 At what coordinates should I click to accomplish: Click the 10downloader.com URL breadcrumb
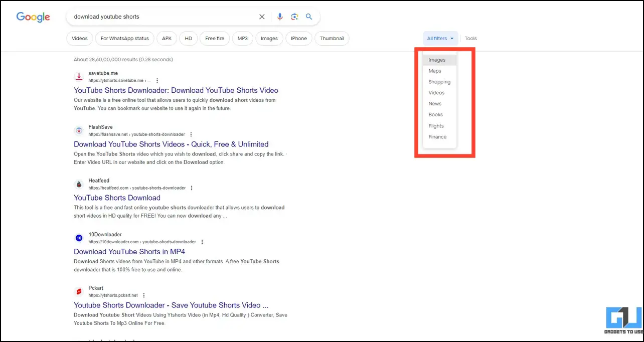click(x=142, y=242)
